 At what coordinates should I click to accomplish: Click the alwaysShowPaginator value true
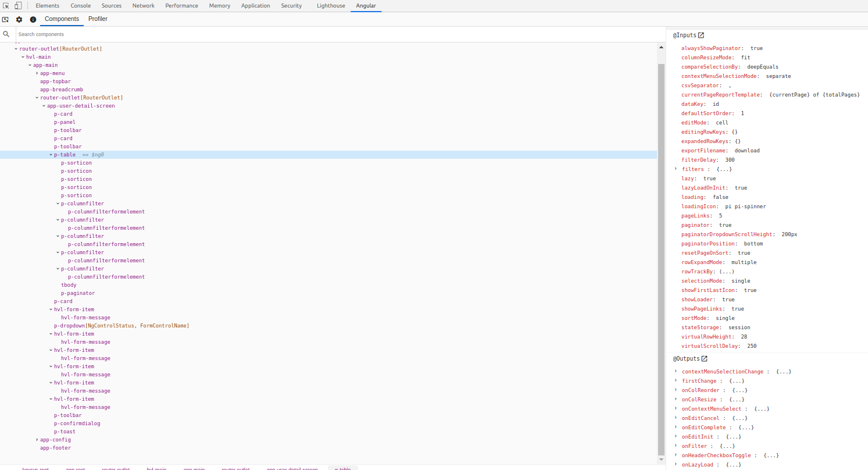[x=756, y=48]
